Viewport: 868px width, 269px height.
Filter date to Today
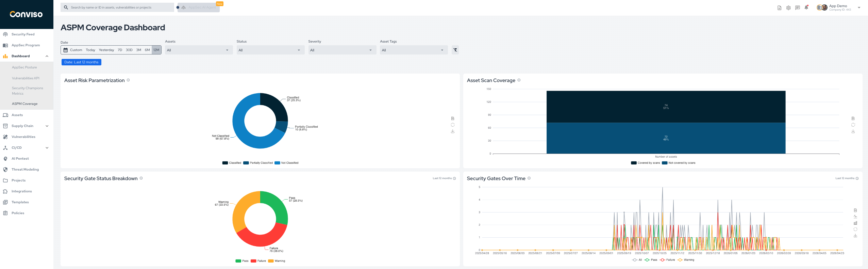pyautogui.click(x=90, y=50)
